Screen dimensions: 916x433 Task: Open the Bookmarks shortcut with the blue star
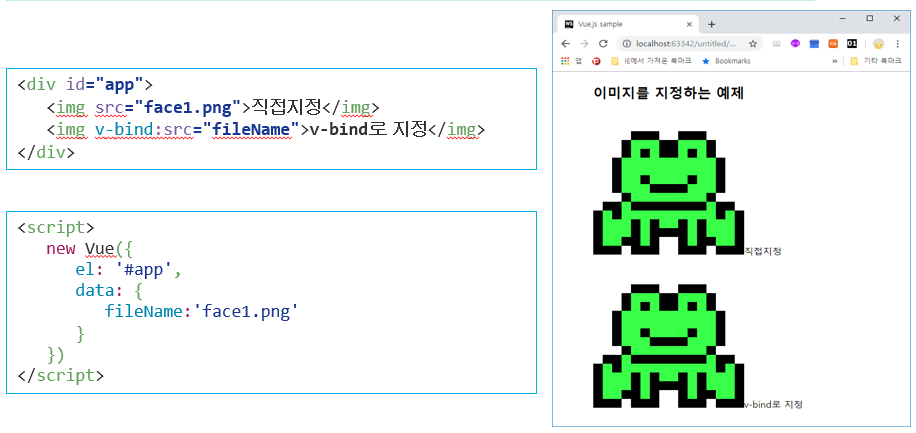pyautogui.click(x=726, y=61)
